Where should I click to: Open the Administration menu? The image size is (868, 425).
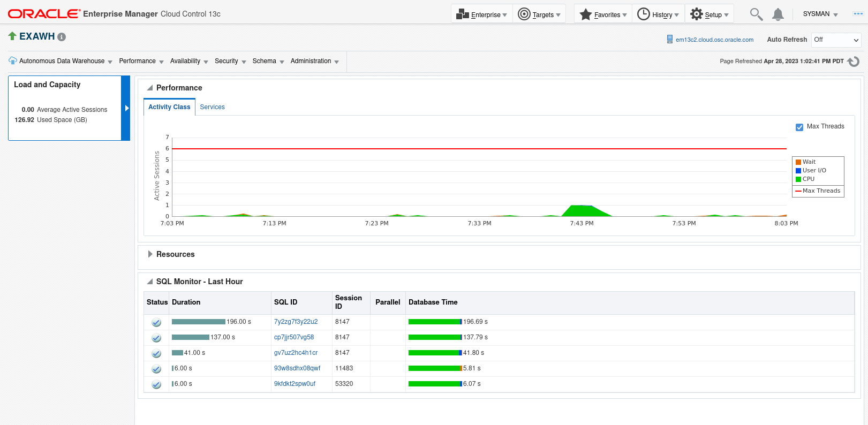[x=315, y=61]
